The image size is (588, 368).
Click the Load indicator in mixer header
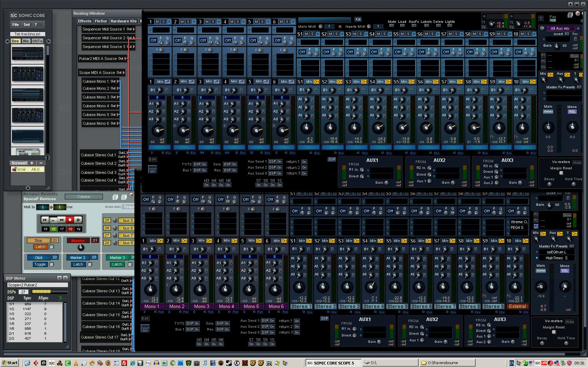(x=402, y=26)
